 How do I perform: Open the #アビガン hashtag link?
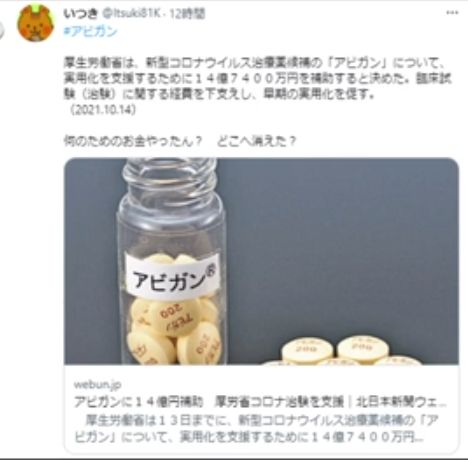90,31
